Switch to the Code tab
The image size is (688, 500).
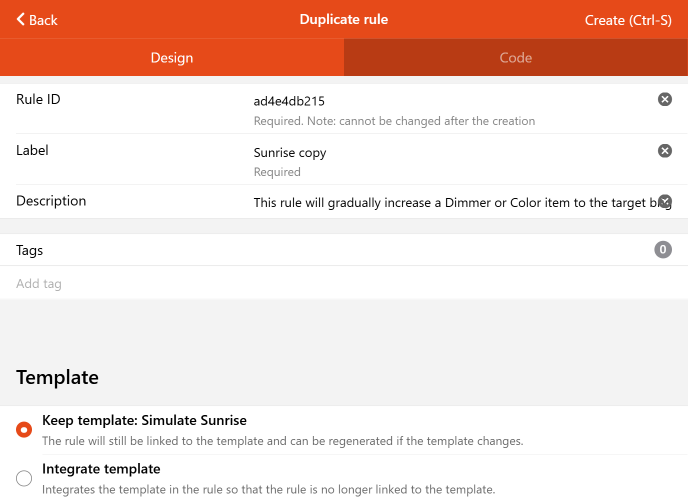[516, 58]
